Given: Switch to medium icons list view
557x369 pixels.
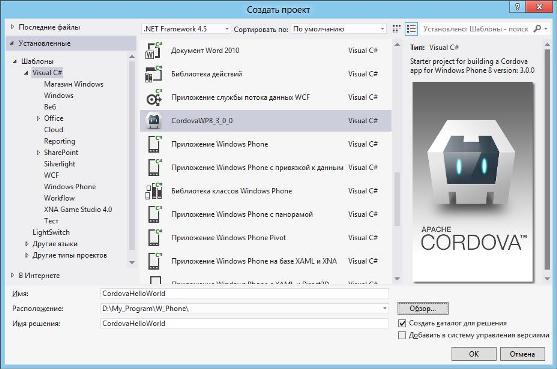Looking at the screenshot, I should (x=411, y=29).
